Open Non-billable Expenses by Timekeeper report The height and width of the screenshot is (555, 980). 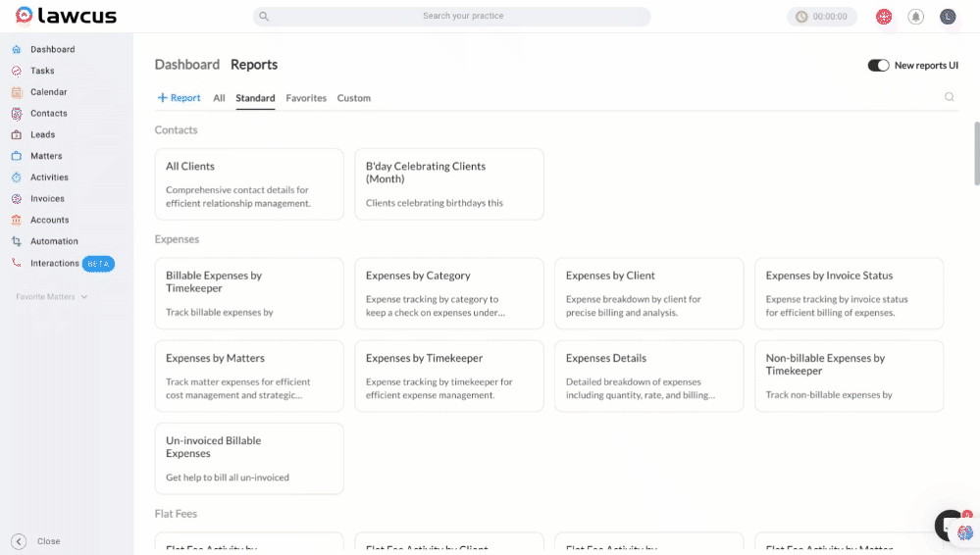pos(850,377)
